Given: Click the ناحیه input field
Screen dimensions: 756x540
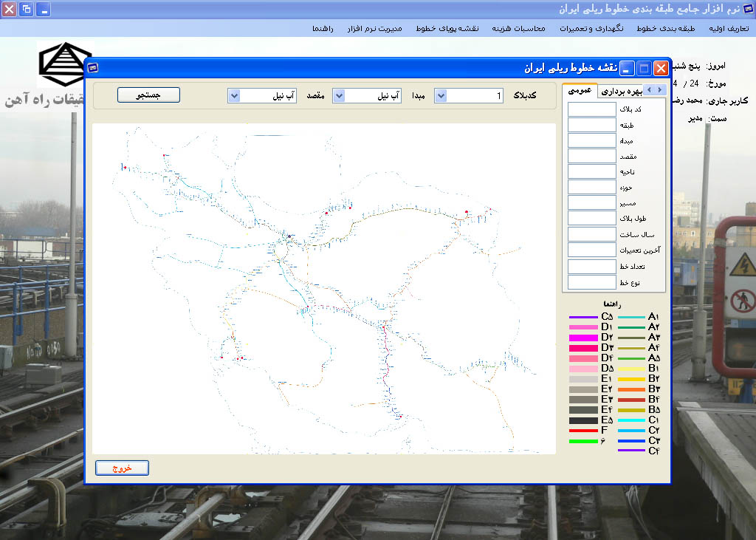Looking at the screenshot, I should pos(591,171).
